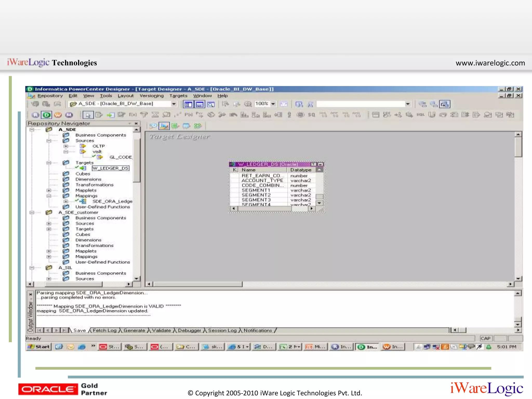Open the Edit menu
Viewport: 532px width, 399px height.
coord(73,96)
